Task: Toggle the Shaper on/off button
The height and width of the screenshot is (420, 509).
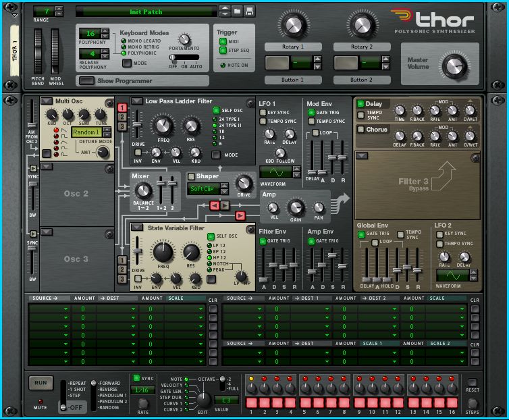Action: tap(192, 176)
